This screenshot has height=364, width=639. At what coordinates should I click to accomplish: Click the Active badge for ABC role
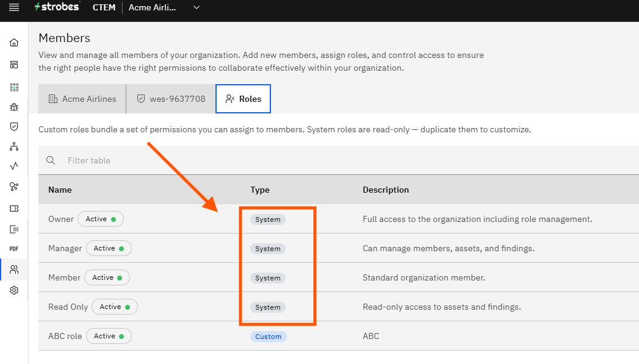[109, 337]
